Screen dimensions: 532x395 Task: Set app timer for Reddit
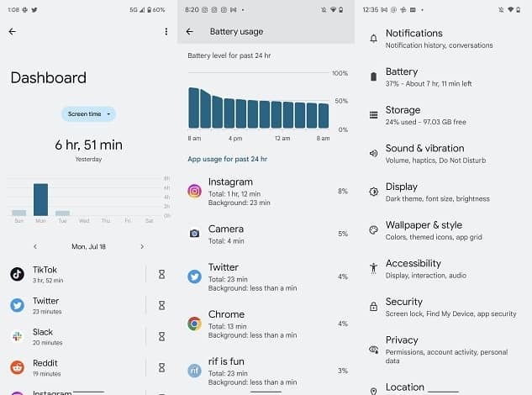pyautogui.click(x=162, y=367)
